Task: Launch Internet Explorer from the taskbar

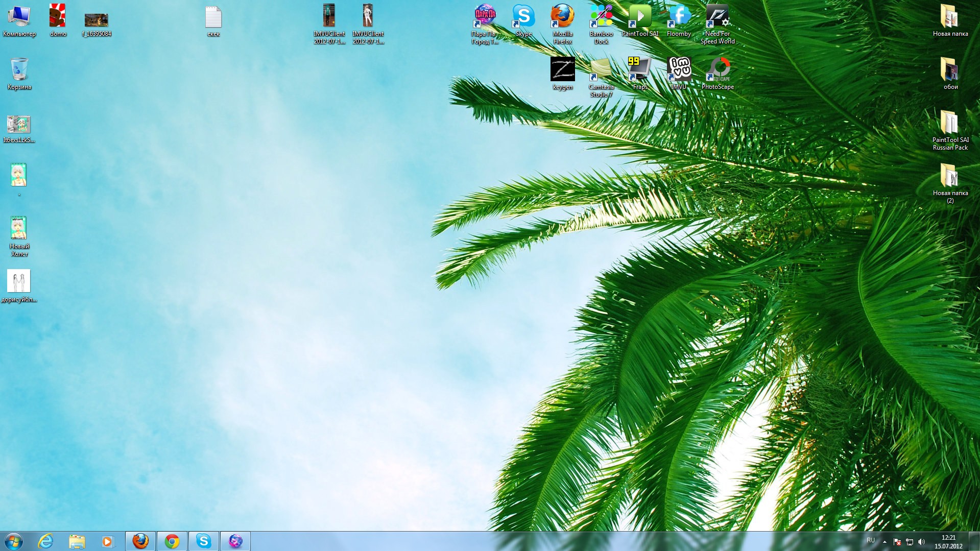Action: pyautogui.click(x=45, y=541)
